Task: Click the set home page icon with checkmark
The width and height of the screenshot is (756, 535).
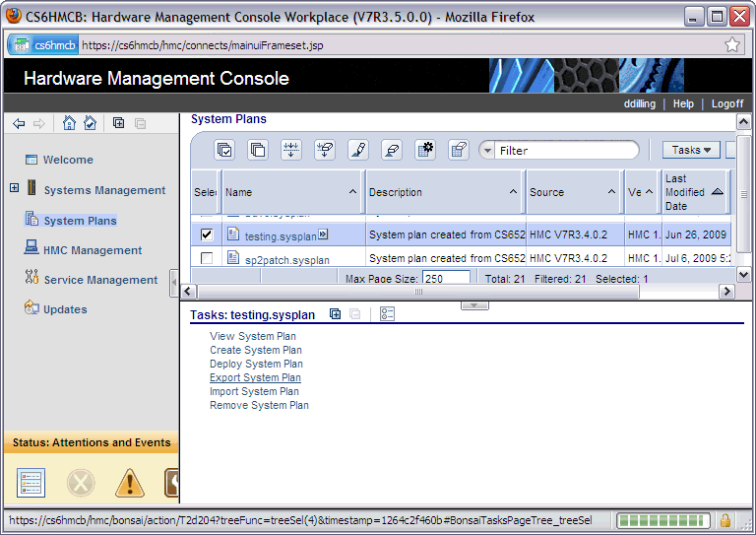Action: pos(91,123)
